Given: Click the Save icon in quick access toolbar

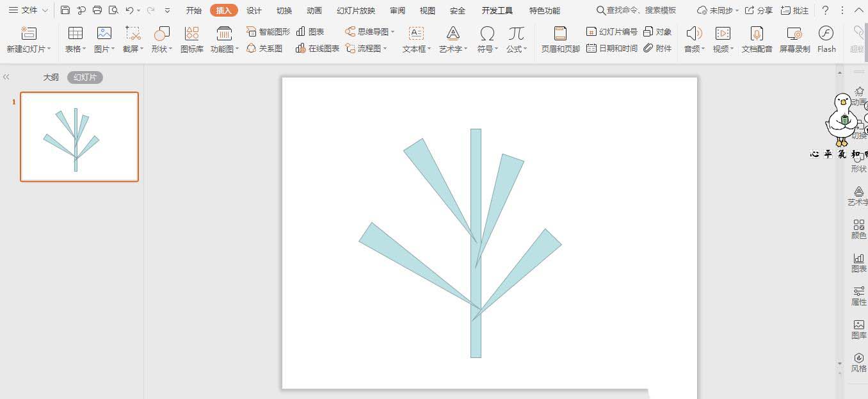Looking at the screenshot, I should click(x=65, y=10).
